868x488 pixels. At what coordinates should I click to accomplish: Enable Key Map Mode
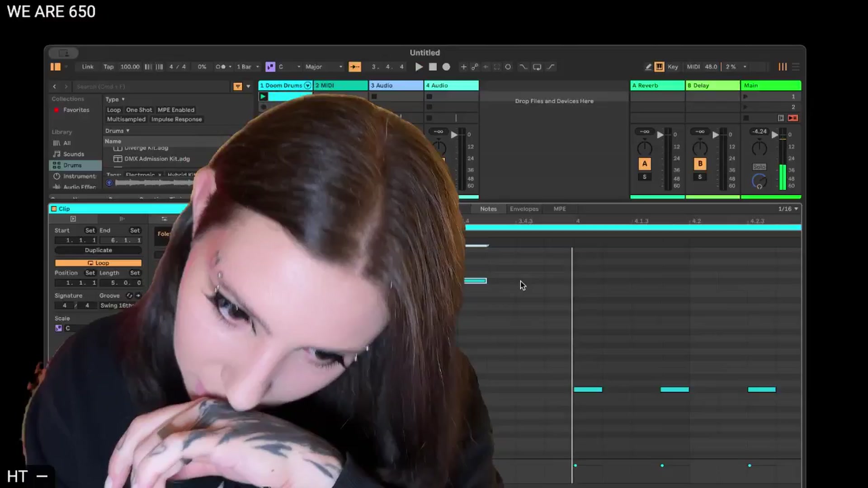pyautogui.click(x=673, y=67)
